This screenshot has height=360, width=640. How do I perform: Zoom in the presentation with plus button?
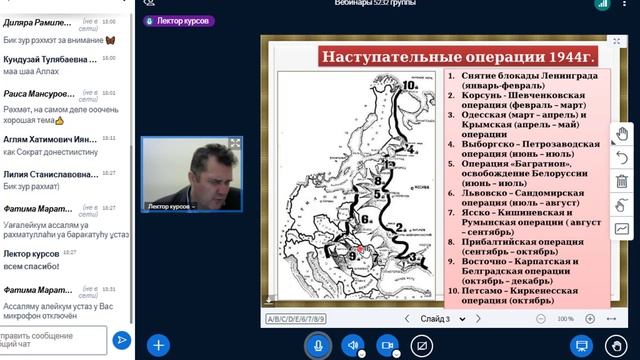(590, 319)
